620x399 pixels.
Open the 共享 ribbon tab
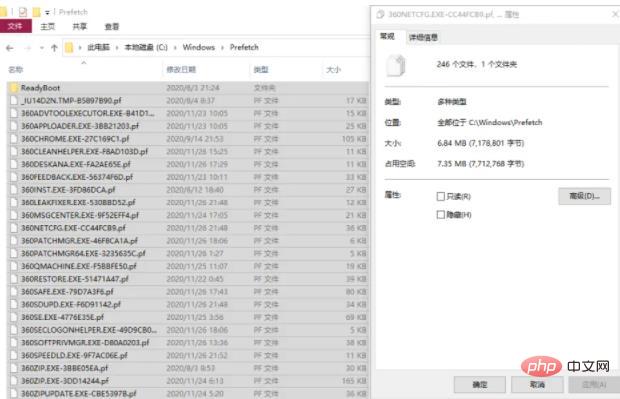click(79, 26)
